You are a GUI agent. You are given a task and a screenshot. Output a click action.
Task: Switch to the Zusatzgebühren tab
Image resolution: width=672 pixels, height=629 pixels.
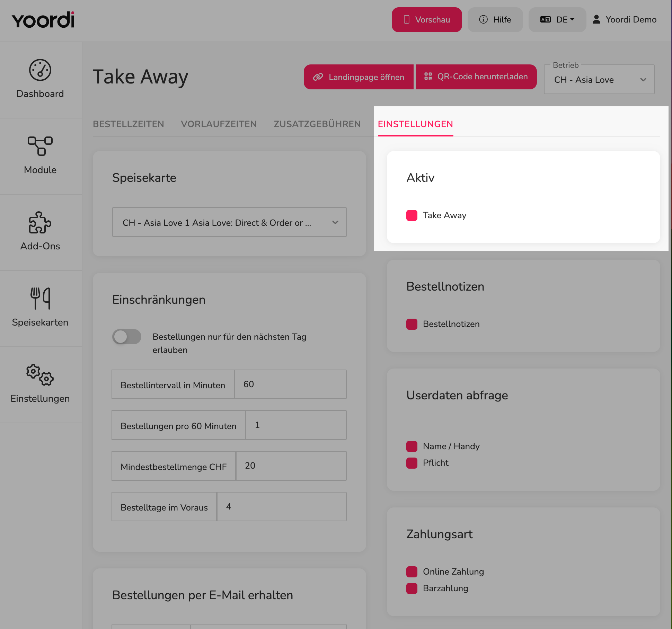[x=317, y=124]
